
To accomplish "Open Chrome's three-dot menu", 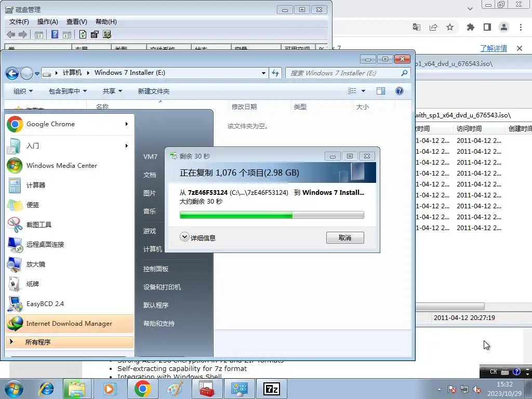I will click(x=521, y=27).
